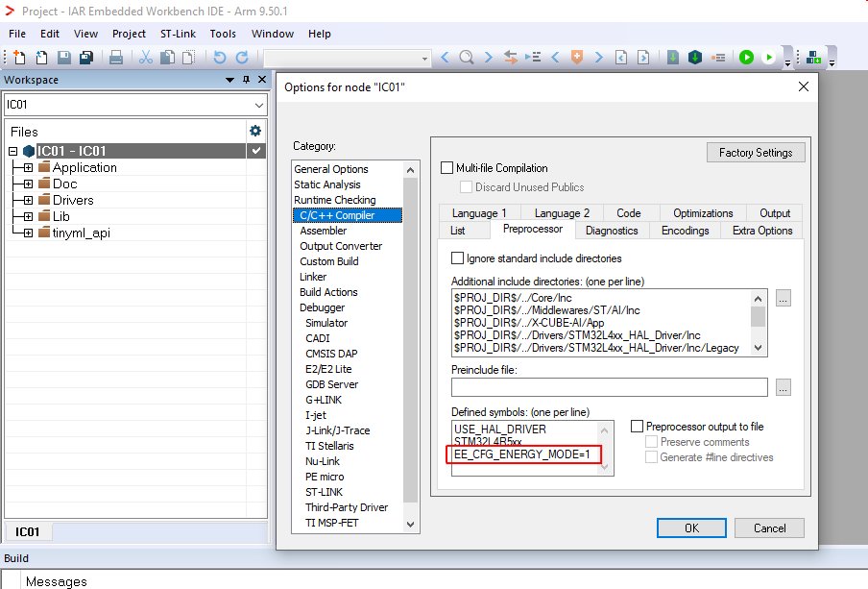Click the Paste toolbar icon
The width and height of the screenshot is (868, 589).
[189, 57]
